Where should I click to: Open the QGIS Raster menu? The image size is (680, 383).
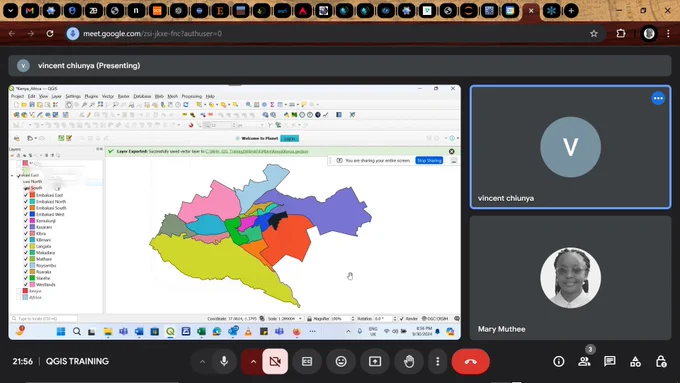[x=124, y=96]
